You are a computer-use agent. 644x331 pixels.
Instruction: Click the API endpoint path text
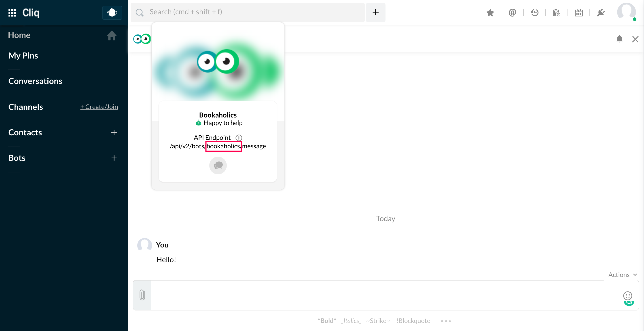click(x=218, y=146)
